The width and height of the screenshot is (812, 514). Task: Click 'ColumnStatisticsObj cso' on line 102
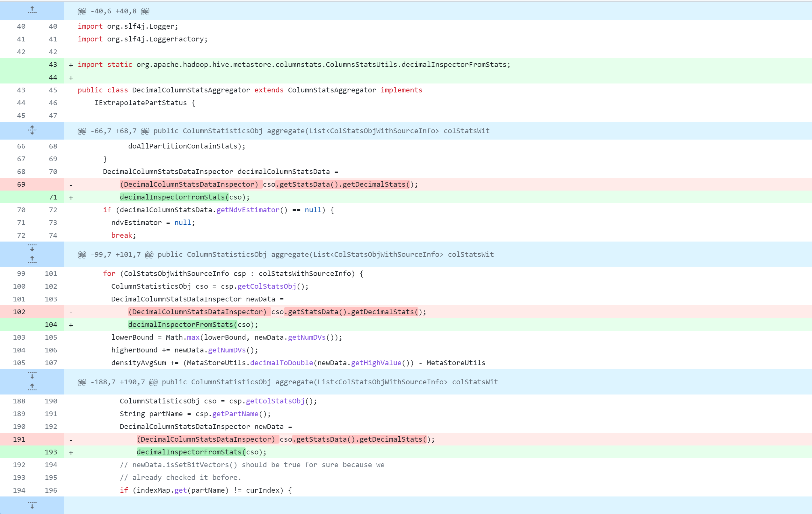(x=210, y=286)
